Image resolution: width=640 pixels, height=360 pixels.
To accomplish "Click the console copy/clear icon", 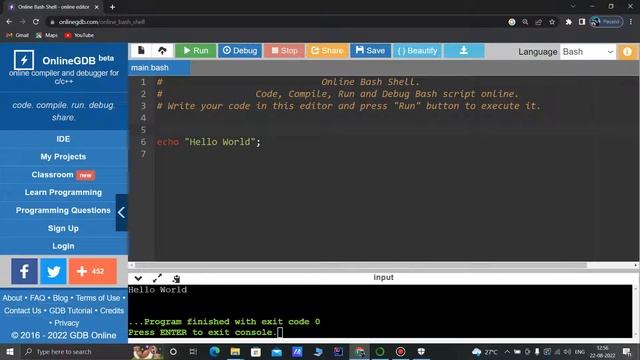I will point(176,279).
